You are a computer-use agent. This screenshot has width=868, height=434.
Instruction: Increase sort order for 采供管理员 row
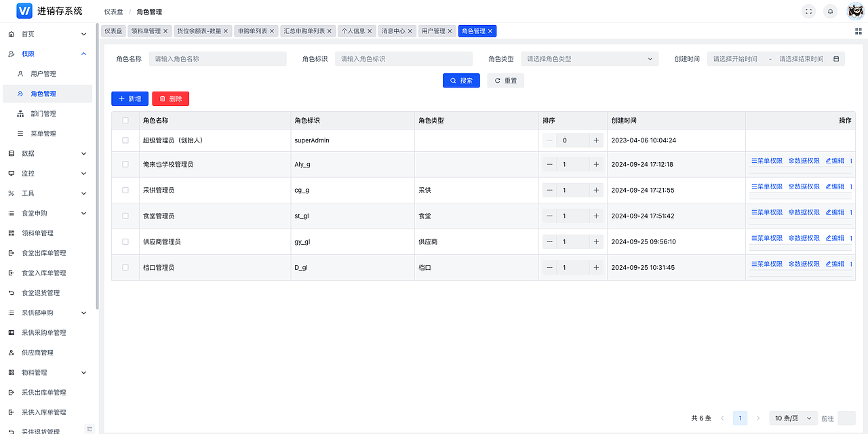click(x=596, y=190)
